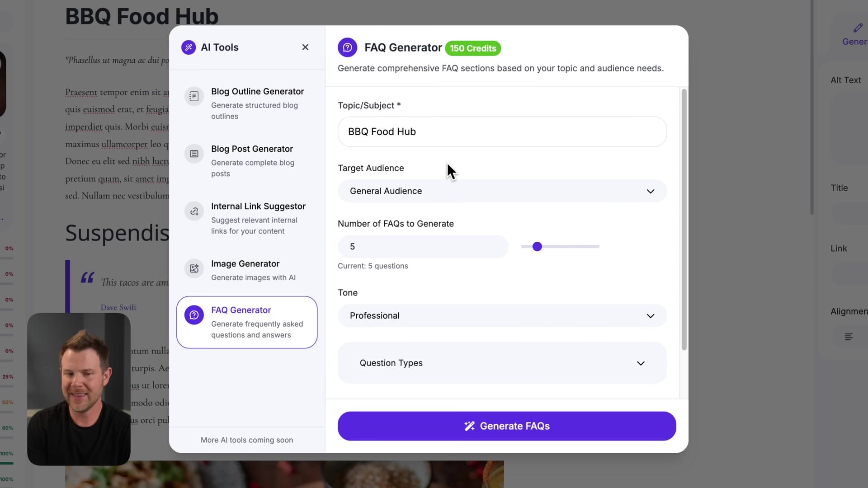Click the 'BBQ Food Hub' page heading
Viewport: 868px width, 488px height.
pos(142,16)
